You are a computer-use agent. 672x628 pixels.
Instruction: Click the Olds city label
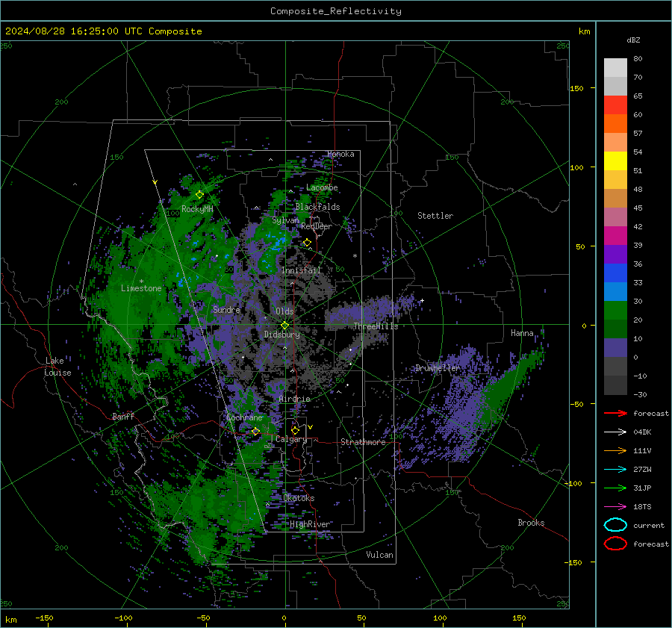284,311
